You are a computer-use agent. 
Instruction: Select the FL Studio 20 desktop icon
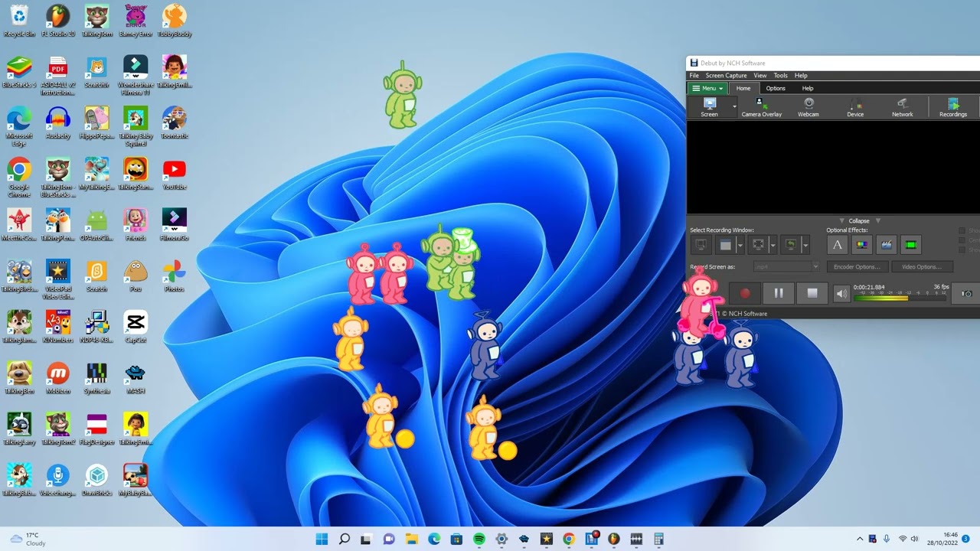point(58,21)
